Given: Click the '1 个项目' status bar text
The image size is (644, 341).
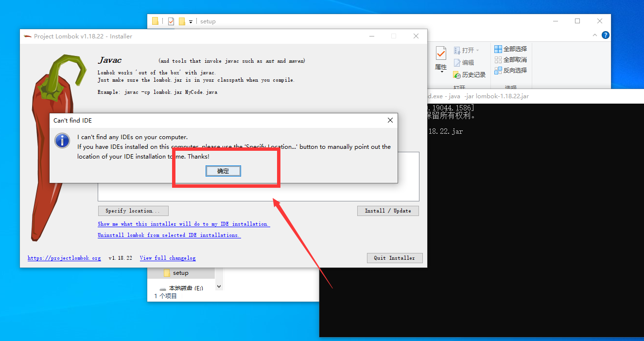Looking at the screenshot, I should 166,296.
